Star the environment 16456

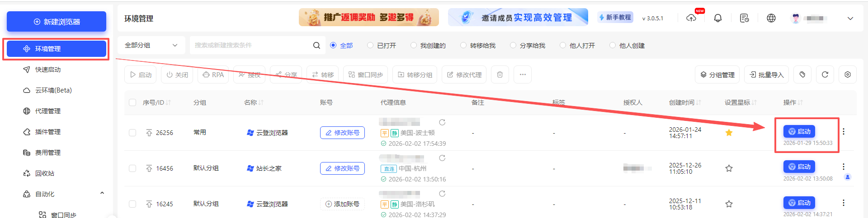729,168
